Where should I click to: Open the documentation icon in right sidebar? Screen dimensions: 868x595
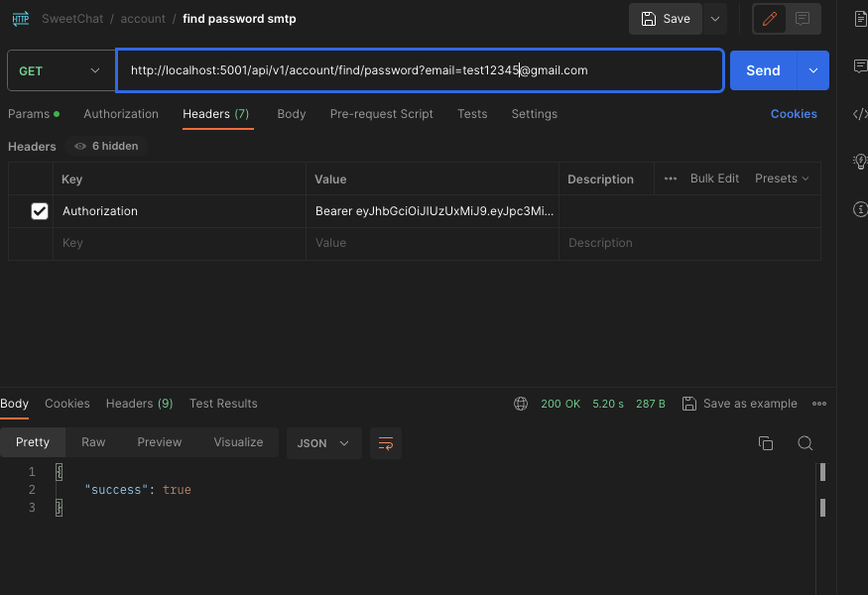click(x=860, y=19)
